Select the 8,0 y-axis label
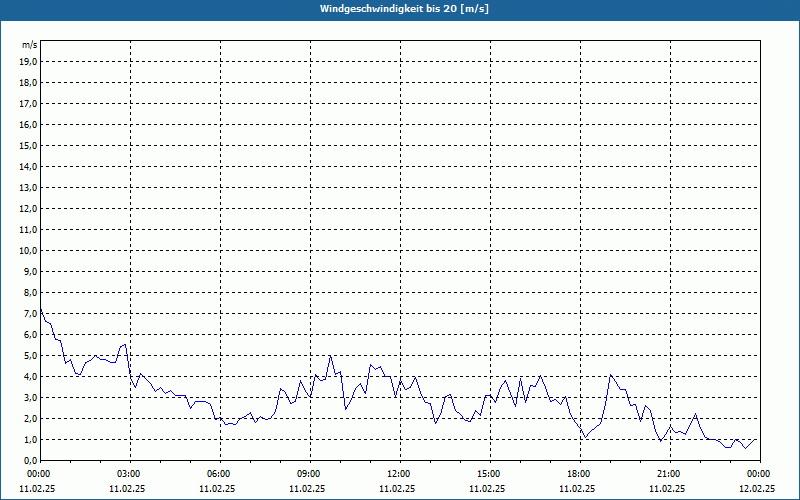Screen dimensions: 800x500 [30, 292]
